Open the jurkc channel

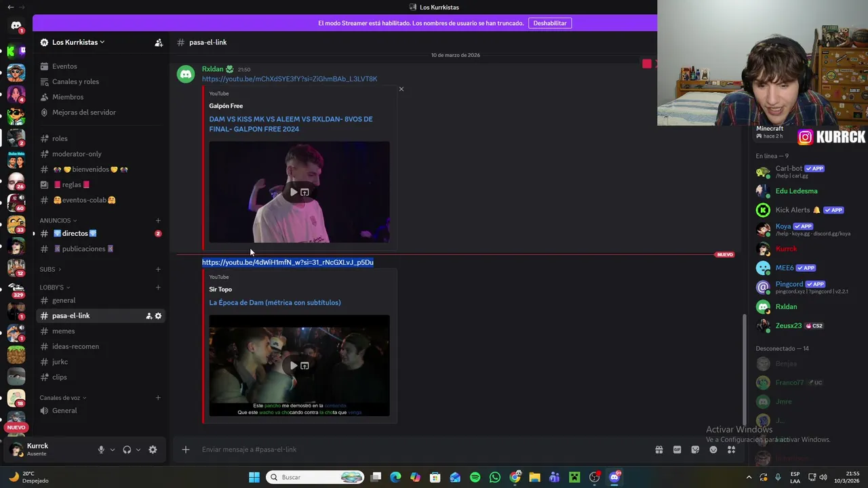pyautogui.click(x=60, y=362)
